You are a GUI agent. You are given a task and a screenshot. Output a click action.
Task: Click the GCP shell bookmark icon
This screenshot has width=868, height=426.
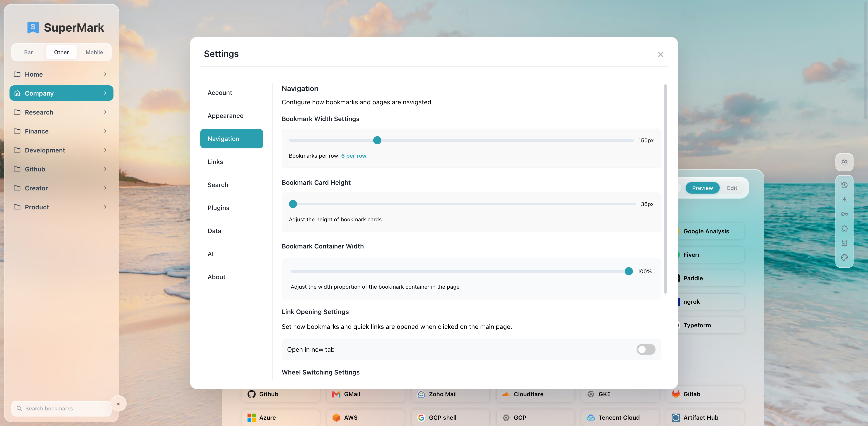click(x=421, y=418)
